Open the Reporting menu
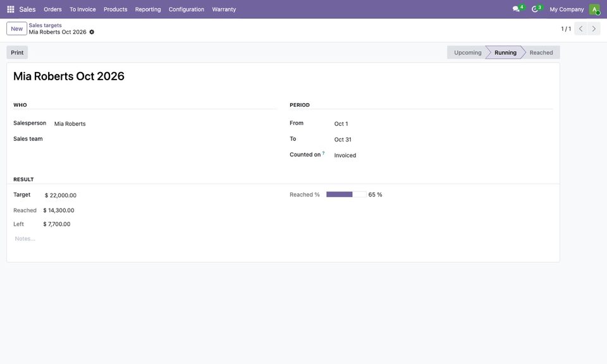 point(148,9)
